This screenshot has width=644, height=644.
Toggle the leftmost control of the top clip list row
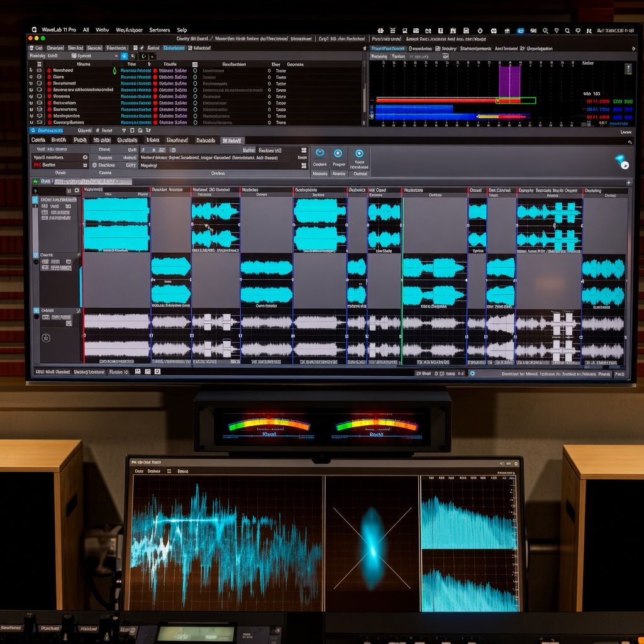(31, 70)
